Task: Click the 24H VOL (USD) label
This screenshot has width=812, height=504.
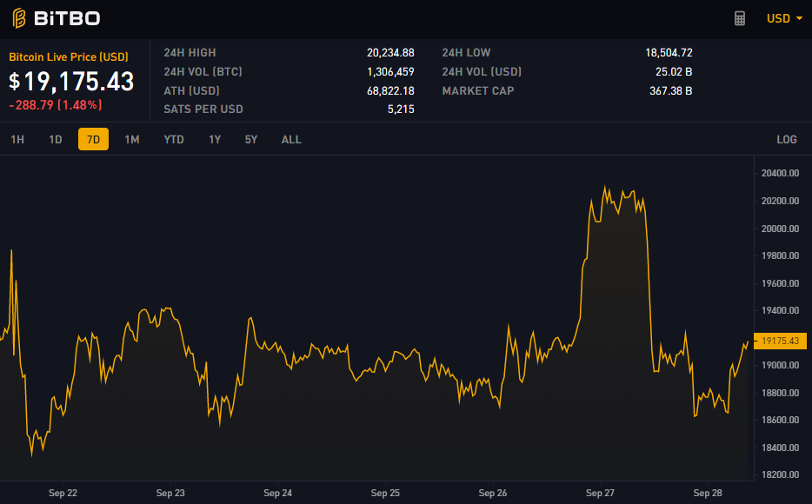Action: tap(482, 72)
